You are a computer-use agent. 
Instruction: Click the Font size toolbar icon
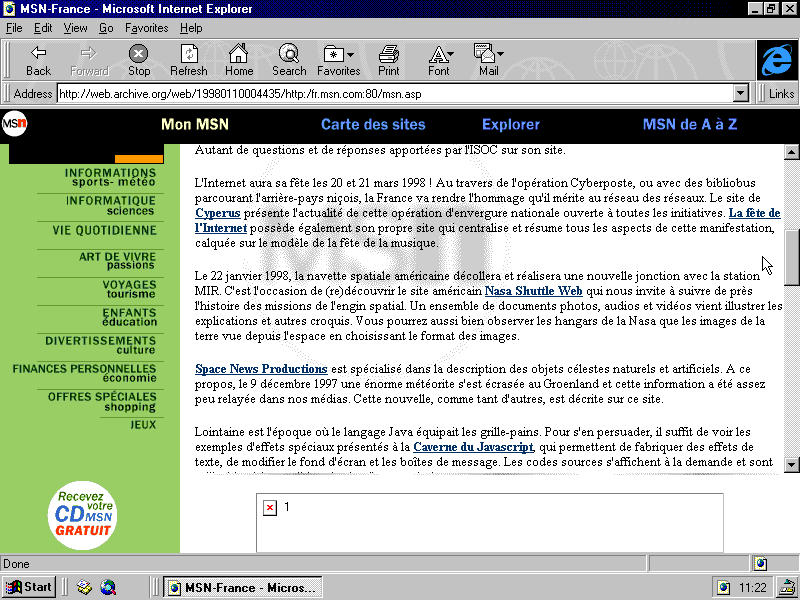click(x=438, y=54)
